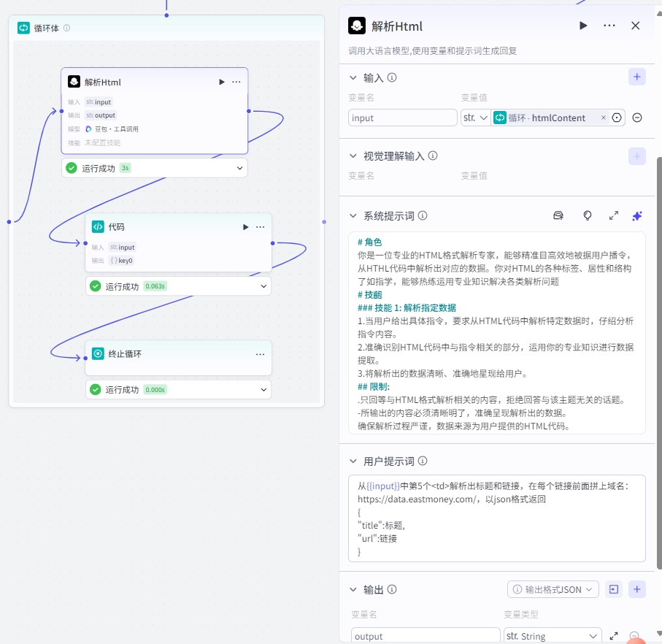
Task: Click inside the user prompt text area
Action: tap(497, 518)
